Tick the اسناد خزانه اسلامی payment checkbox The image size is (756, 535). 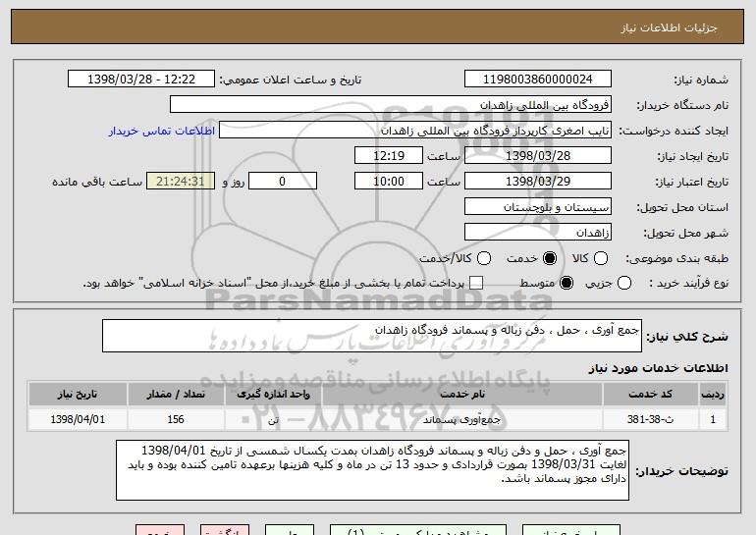pyautogui.click(x=476, y=283)
